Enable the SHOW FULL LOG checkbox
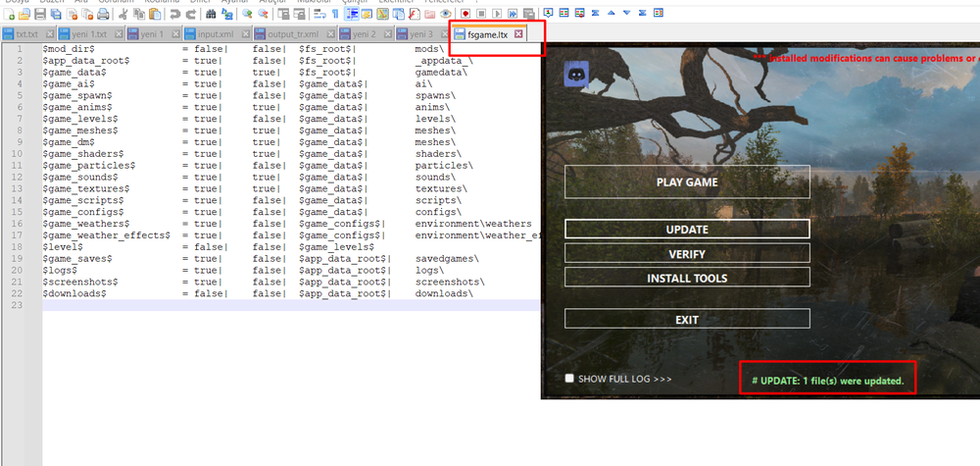The image size is (980, 466). click(x=569, y=378)
